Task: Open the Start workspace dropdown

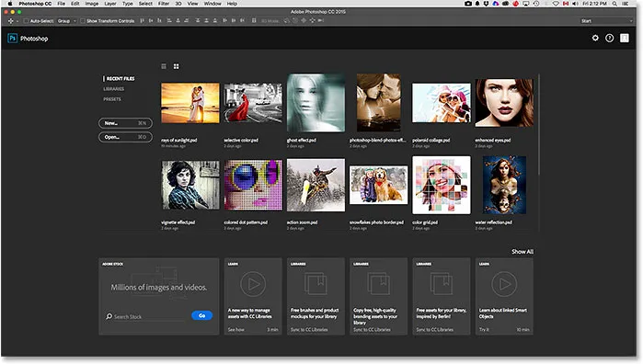Action: [x=606, y=21]
